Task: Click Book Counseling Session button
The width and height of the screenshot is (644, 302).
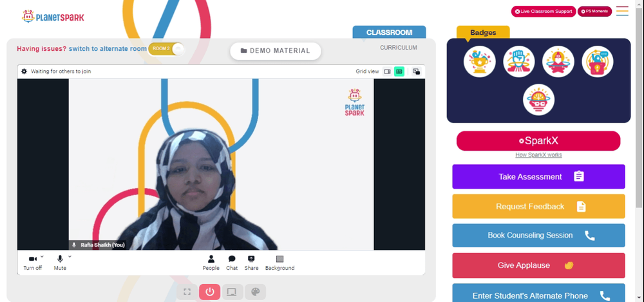Action: point(538,236)
